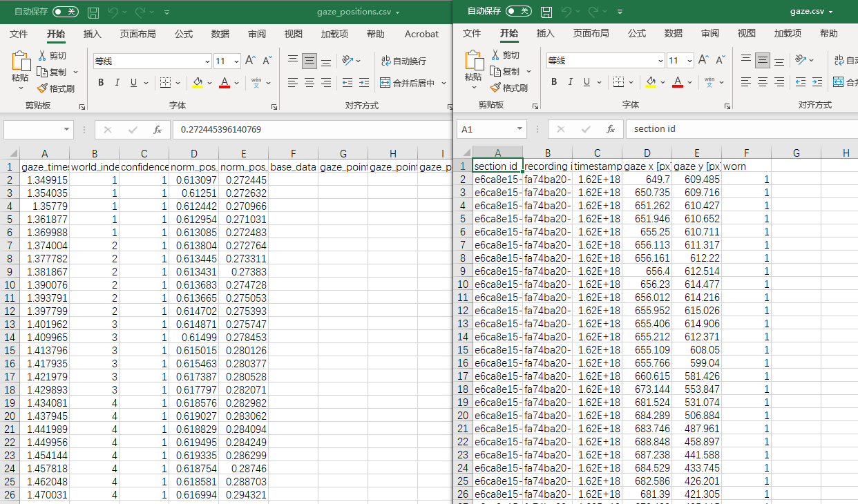Open 插入 tab in gaze_positions.csv window

(92, 34)
